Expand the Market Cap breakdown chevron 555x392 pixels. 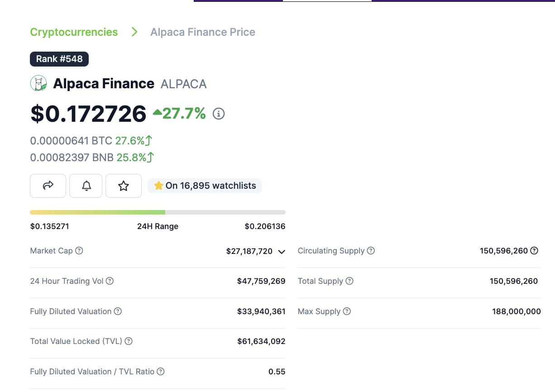point(281,252)
